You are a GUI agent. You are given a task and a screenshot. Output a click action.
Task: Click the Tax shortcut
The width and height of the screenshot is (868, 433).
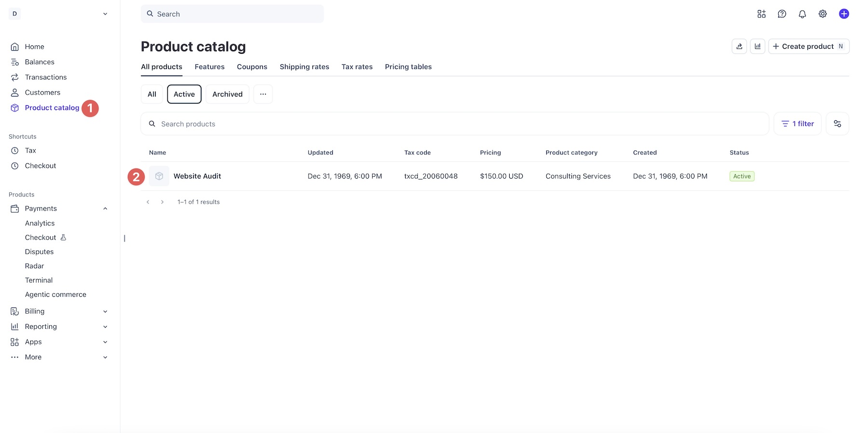(x=30, y=151)
